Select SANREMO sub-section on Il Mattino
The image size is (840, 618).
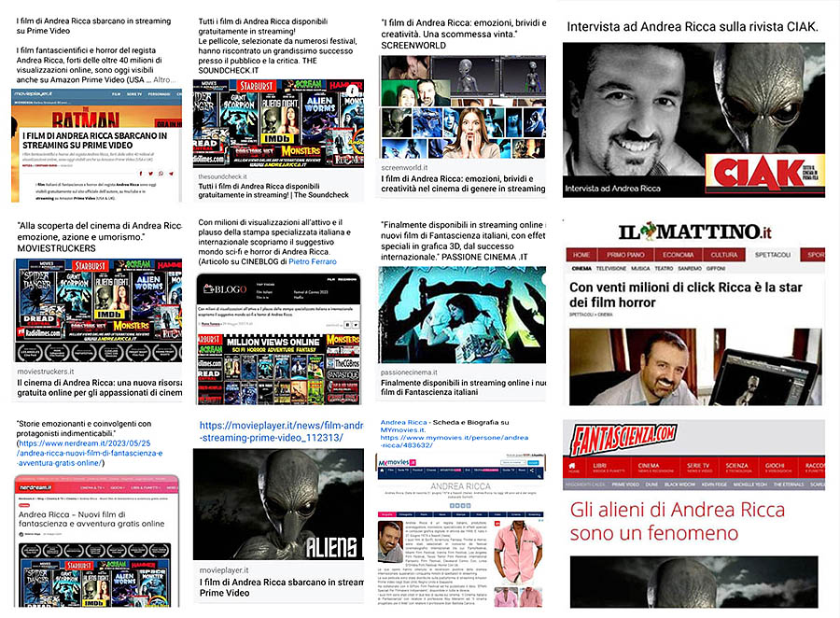690,268
